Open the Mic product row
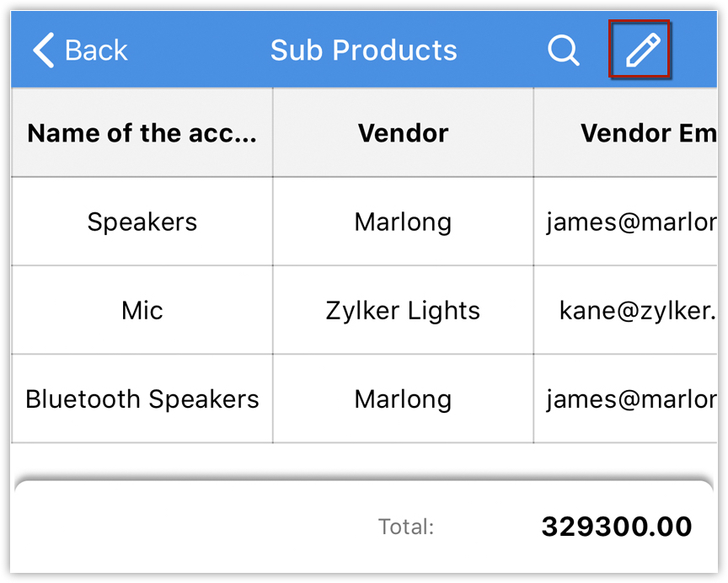728x583 pixels. click(142, 311)
